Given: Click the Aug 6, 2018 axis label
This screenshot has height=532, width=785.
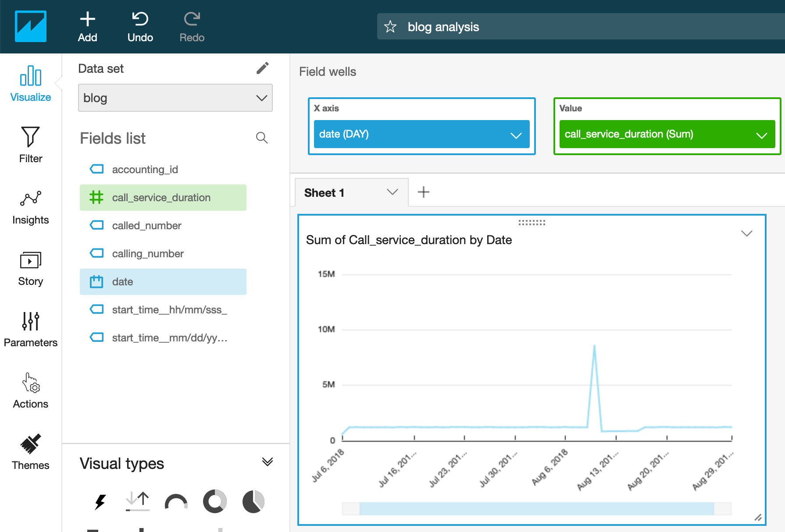Looking at the screenshot, I should click(x=550, y=467).
